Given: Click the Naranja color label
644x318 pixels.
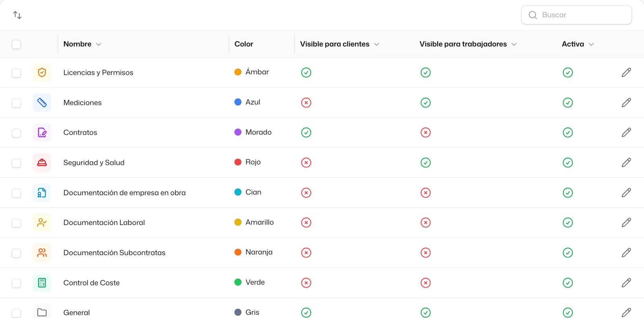Looking at the screenshot, I should point(259,252).
